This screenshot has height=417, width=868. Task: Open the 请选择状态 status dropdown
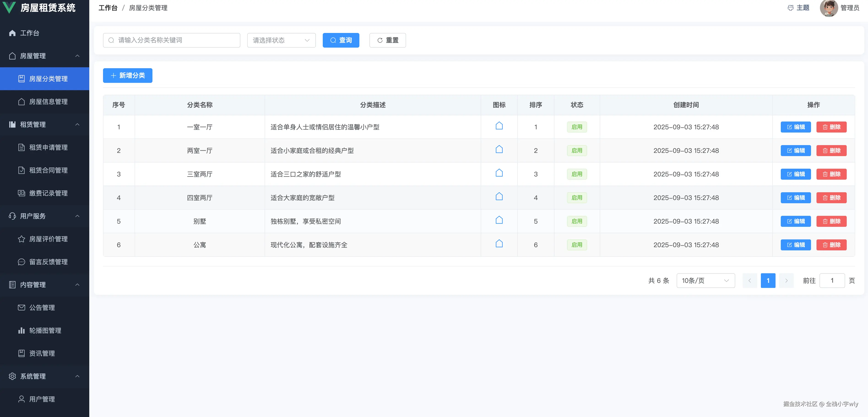pyautogui.click(x=281, y=40)
